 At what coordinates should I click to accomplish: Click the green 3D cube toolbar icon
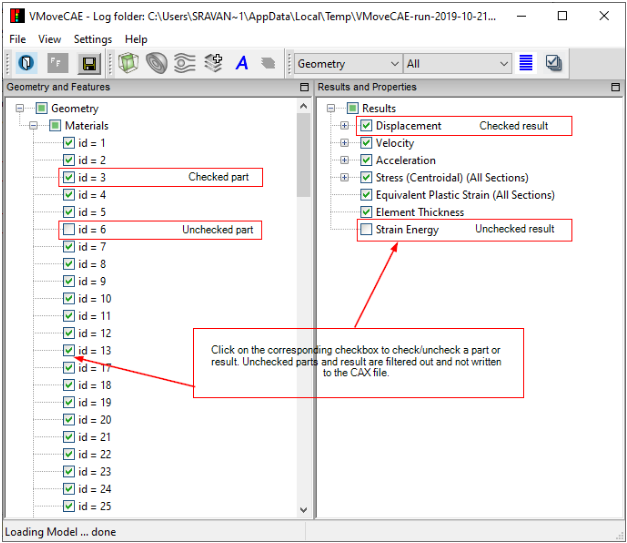128,63
